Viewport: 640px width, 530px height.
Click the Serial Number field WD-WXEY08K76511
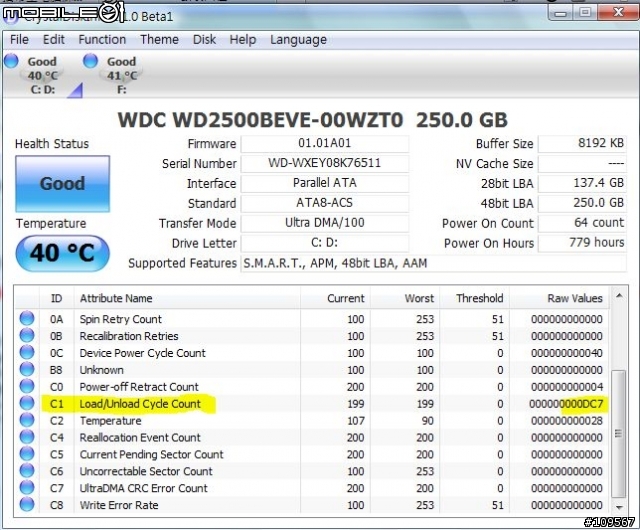pos(324,163)
